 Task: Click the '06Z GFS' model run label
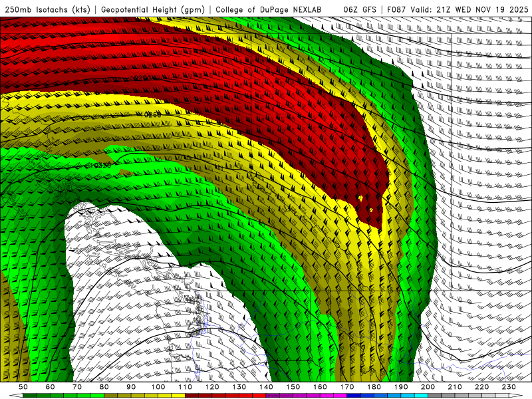coord(360,9)
